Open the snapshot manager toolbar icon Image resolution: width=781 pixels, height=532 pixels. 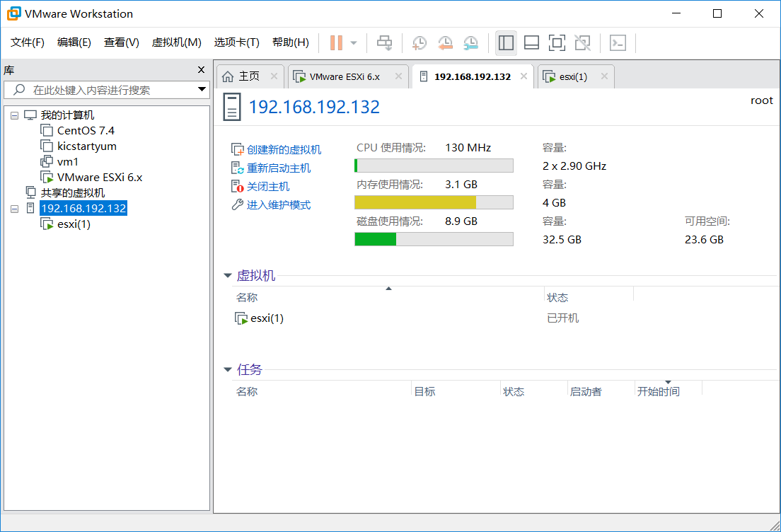click(470, 43)
